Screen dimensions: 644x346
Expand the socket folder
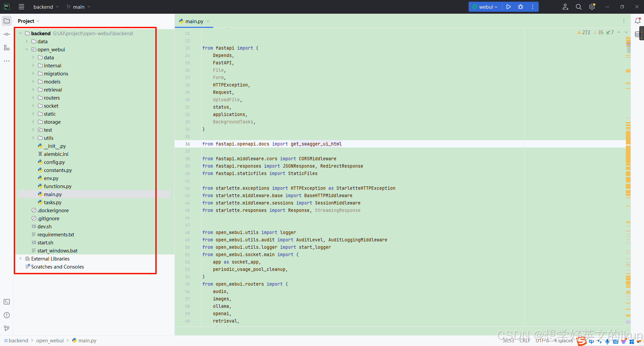33,106
